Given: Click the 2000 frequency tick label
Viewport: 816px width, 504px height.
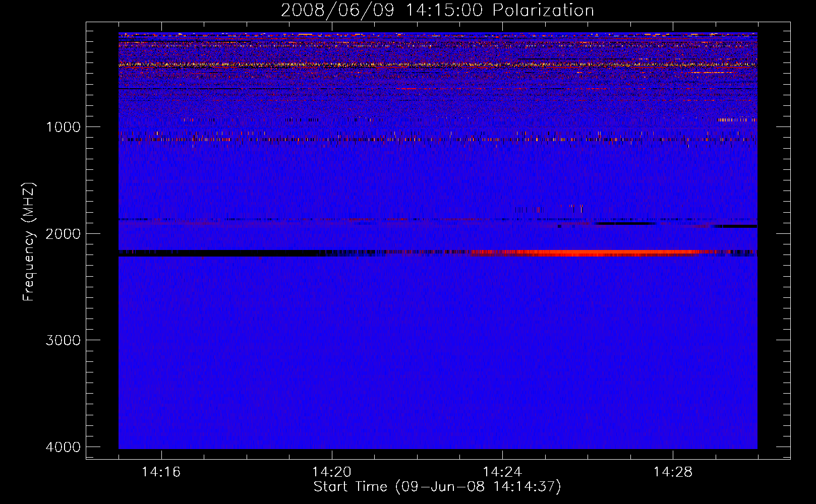Looking at the screenshot, I should [x=63, y=233].
